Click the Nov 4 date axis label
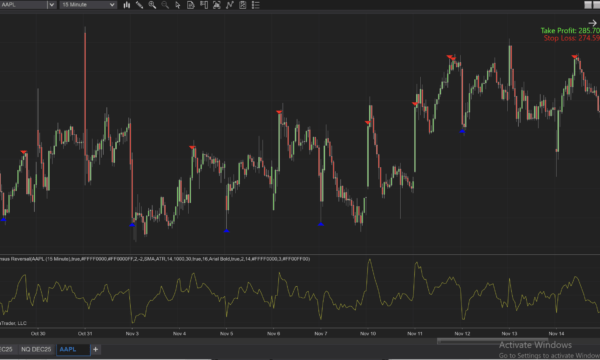This screenshot has height=360, width=600. 179,334
